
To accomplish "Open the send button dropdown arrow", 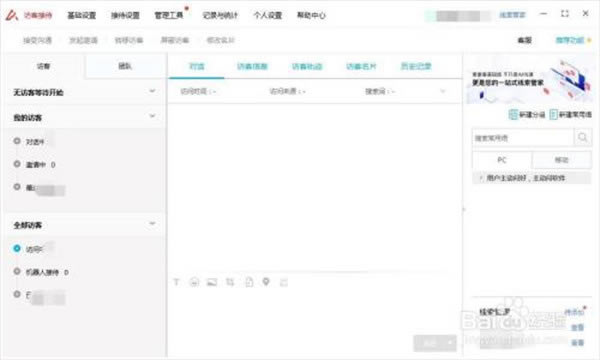I will pyautogui.click(x=451, y=343).
